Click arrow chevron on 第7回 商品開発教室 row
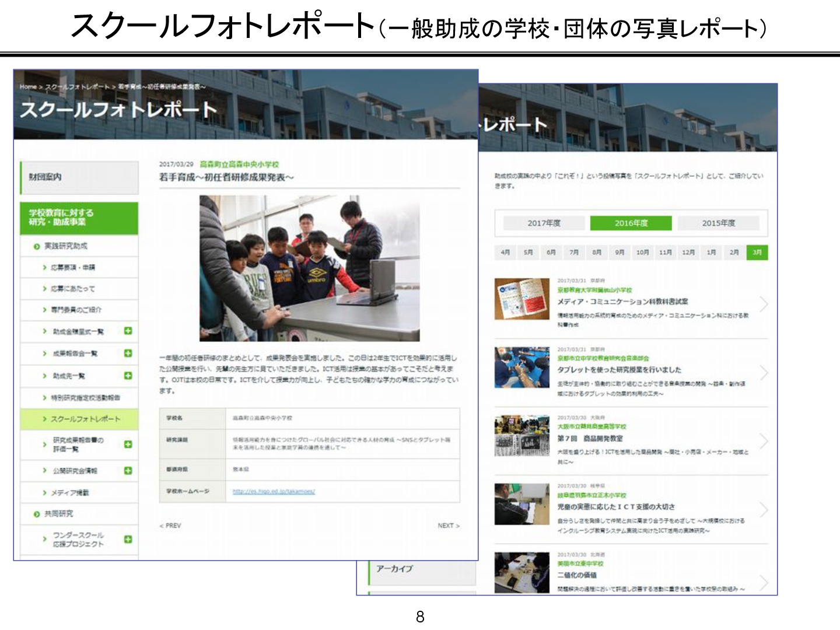 point(764,441)
